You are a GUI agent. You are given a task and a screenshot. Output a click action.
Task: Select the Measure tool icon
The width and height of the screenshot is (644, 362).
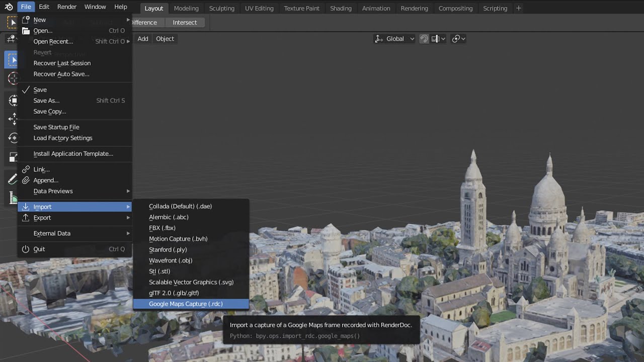point(12,198)
